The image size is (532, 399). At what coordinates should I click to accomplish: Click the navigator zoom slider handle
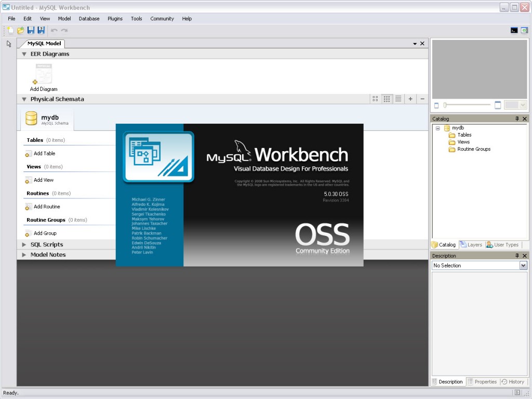pyautogui.click(x=445, y=105)
